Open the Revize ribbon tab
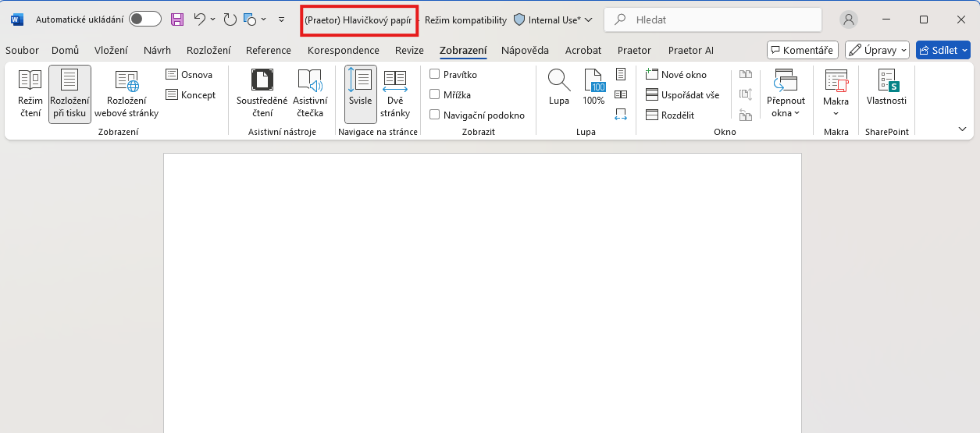 (x=409, y=51)
